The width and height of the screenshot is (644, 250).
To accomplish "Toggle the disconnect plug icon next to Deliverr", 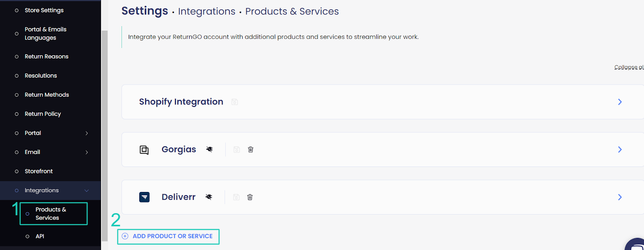I will 209,197.
